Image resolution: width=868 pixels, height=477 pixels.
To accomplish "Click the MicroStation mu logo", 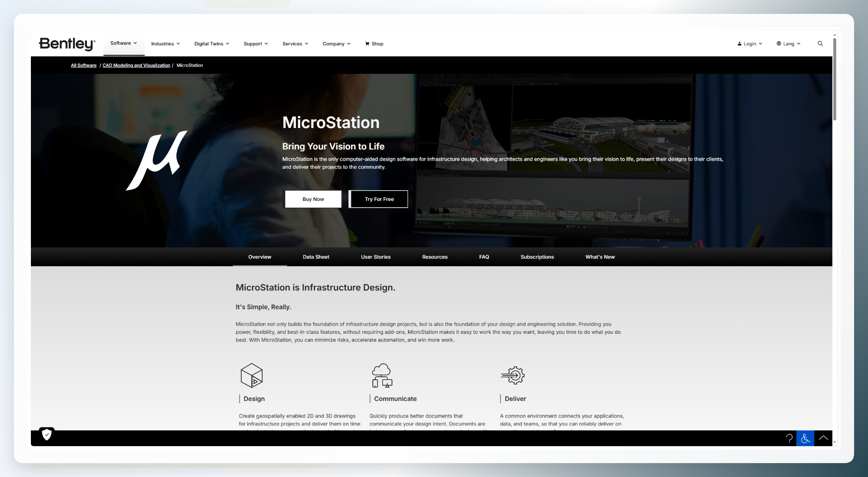I will point(156,160).
